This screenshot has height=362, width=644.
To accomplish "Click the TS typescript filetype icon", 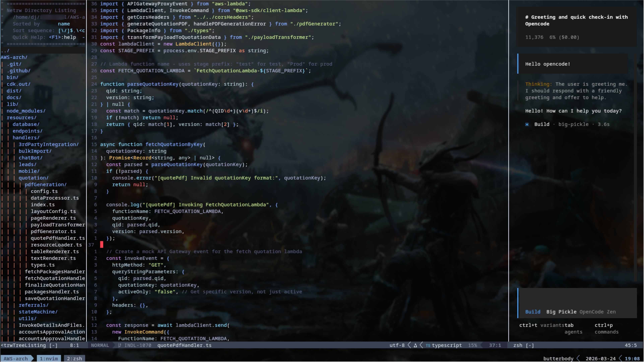I will coord(428,346).
